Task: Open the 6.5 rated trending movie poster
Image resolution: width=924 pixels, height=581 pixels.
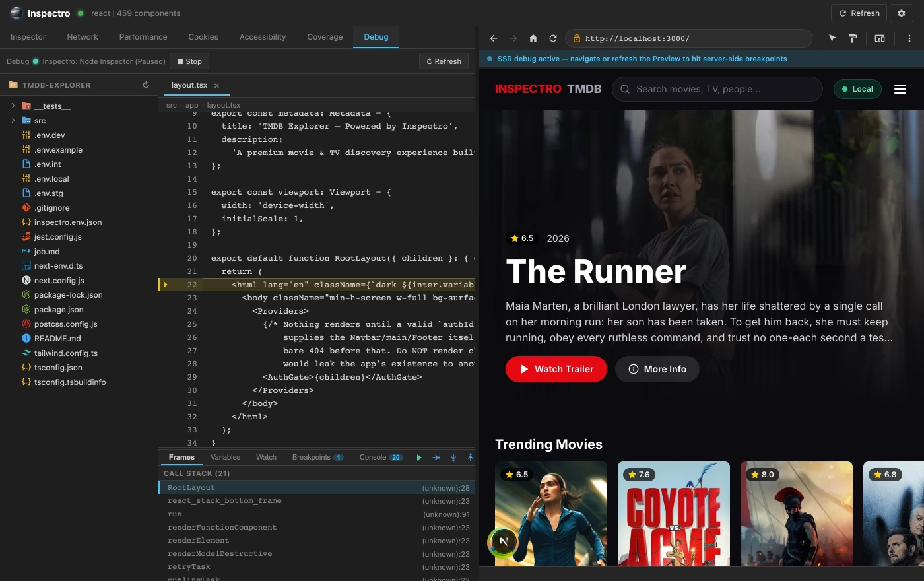Action: (551, 514)
